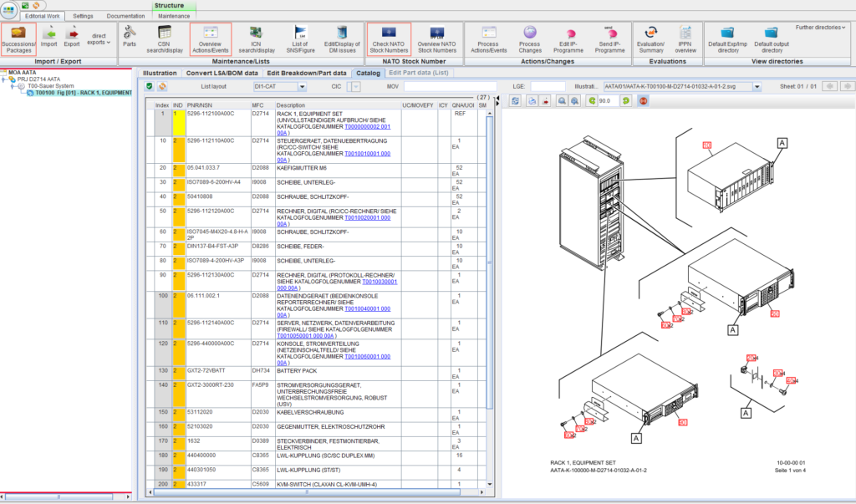
Task: Run Check NATO Stock Numbers
Action: [x=390, y=39]
